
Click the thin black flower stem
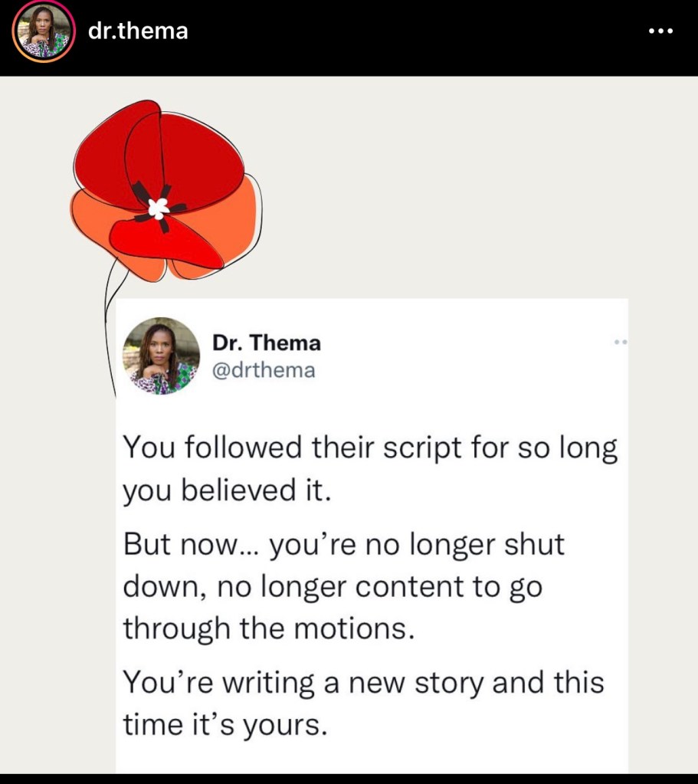107,322
